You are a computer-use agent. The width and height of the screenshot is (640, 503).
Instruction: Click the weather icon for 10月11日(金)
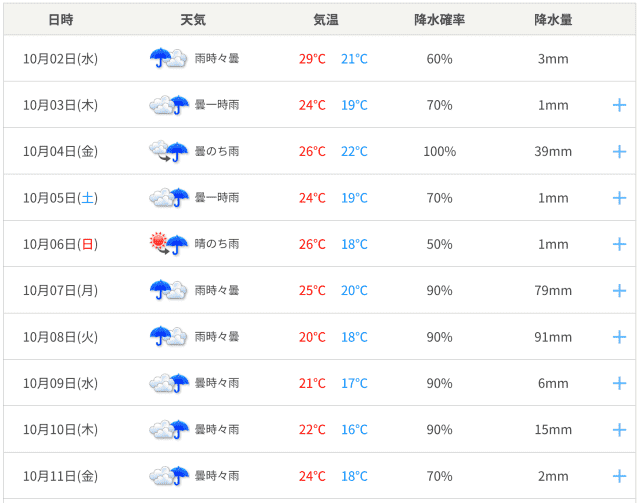coord(168,475)
